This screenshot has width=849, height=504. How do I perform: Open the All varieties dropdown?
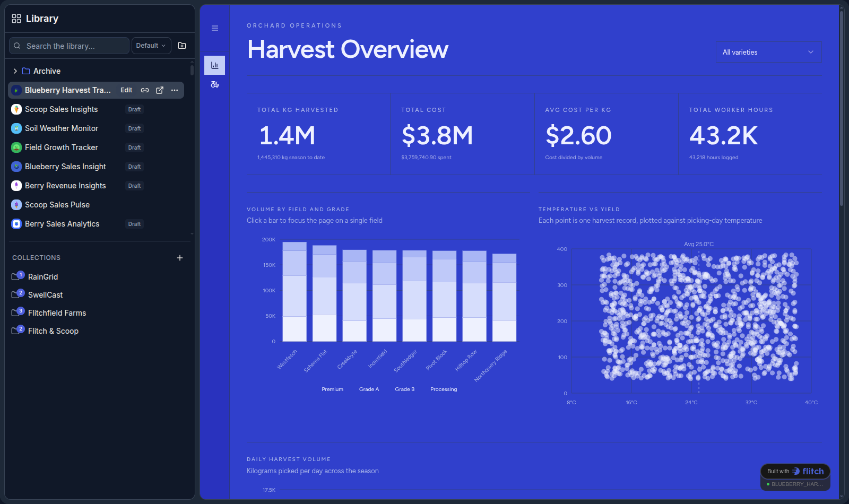pos(768,52)
